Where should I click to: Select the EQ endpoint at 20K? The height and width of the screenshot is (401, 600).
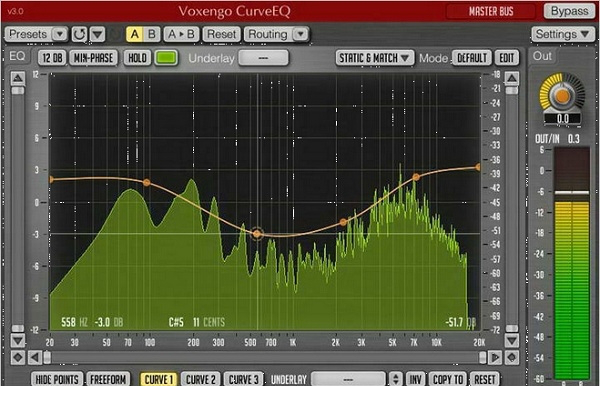click(x=478, y=167)
